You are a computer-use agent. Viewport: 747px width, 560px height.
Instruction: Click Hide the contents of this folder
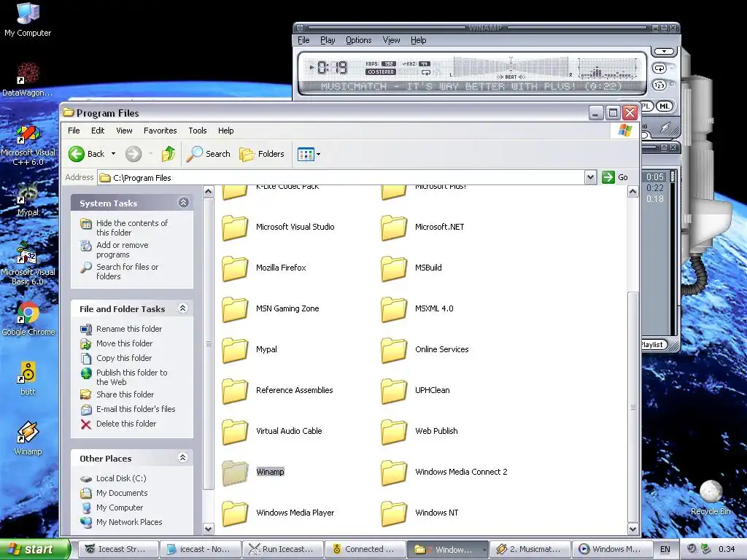pos(132,228)
